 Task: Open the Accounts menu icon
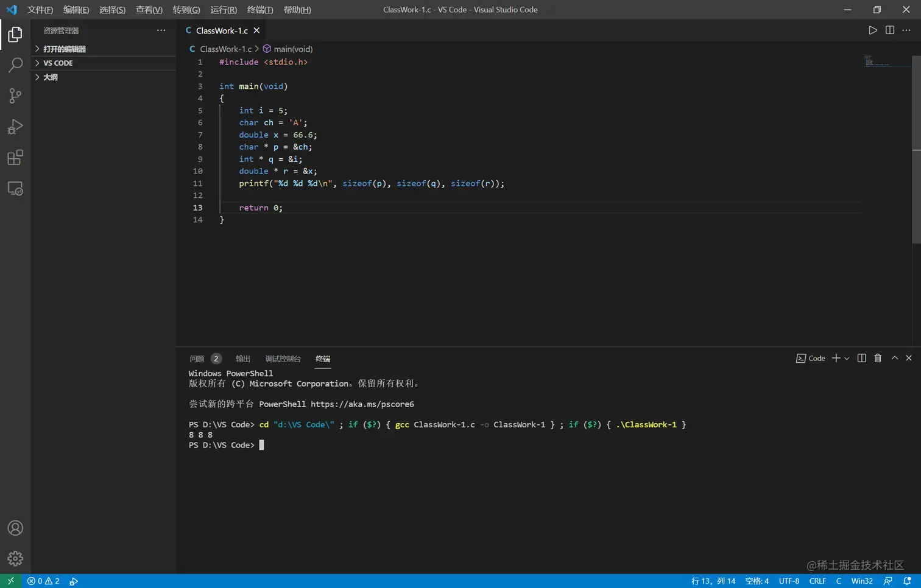pos(15,528)
